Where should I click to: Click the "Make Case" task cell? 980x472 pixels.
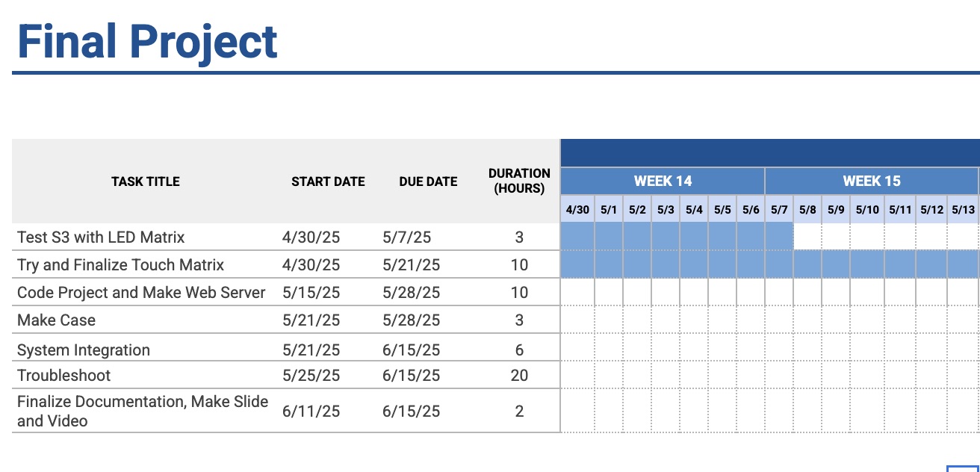coord(57,320)
